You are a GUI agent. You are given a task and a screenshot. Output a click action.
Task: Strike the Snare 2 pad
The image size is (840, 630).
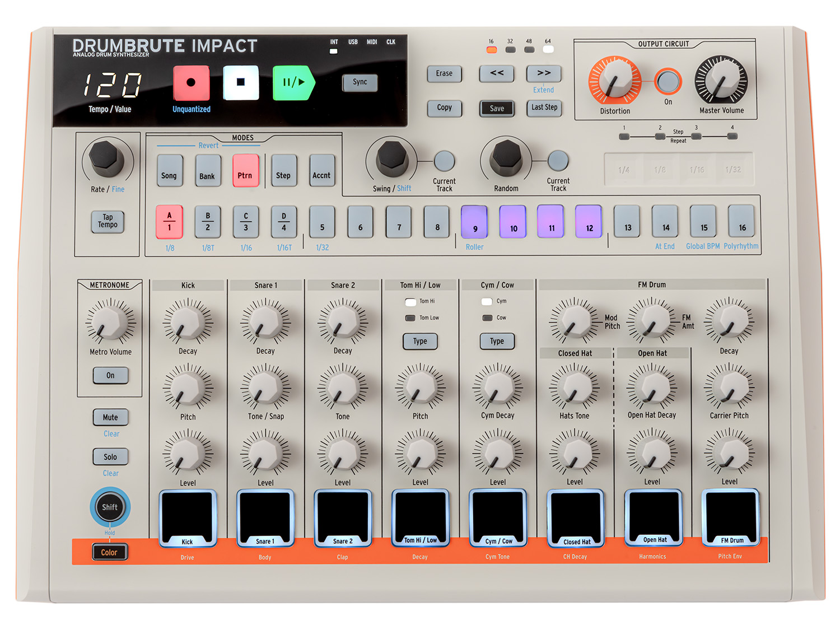[x=343, y=518]
